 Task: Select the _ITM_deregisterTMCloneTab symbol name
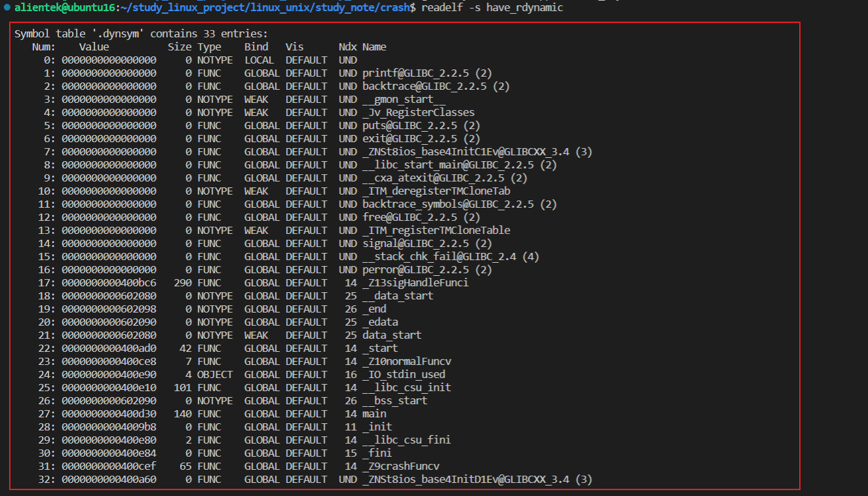coord(436,191)
